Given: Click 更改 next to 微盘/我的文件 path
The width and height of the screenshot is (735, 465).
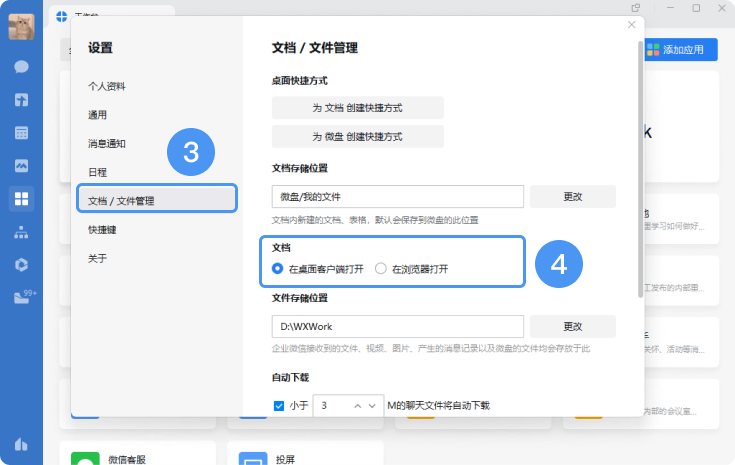Looking at the screenshot, I should 572,196.
